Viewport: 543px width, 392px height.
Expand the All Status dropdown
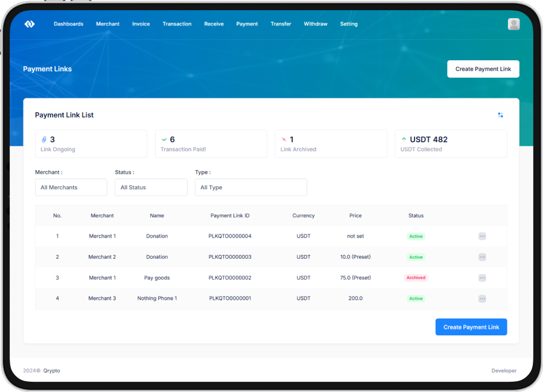[151, 188]
